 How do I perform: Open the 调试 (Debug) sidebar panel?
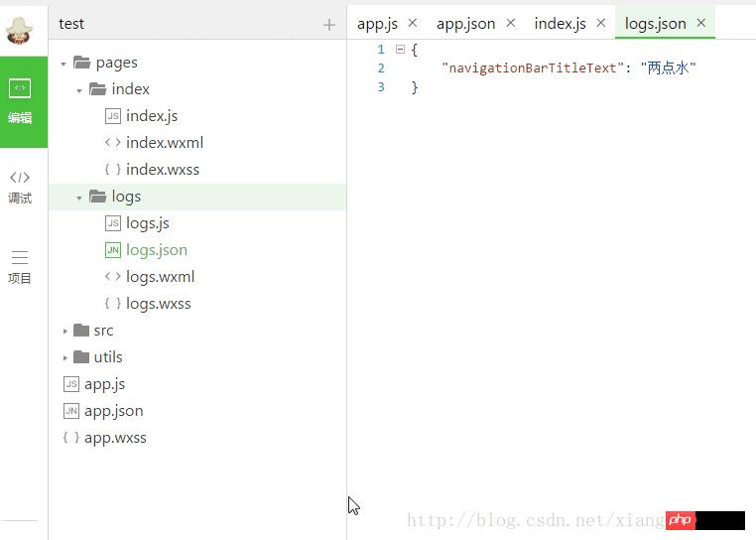pyautogui.click(x=20, y=187)
